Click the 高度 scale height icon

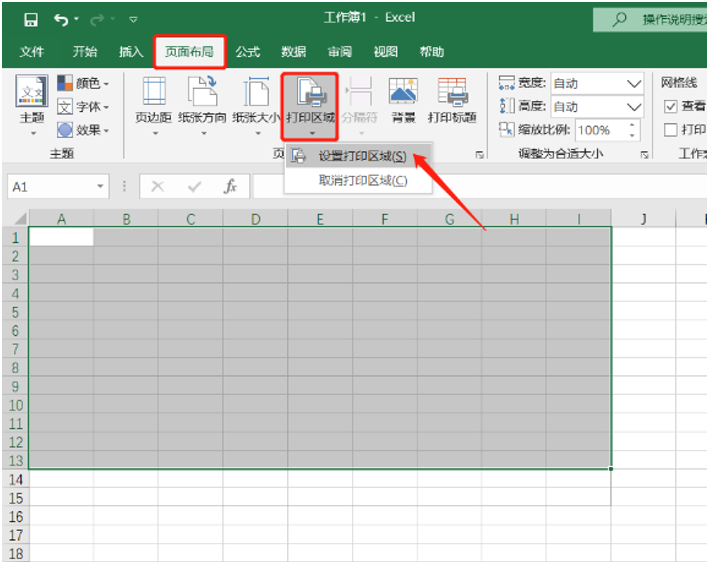507,106
